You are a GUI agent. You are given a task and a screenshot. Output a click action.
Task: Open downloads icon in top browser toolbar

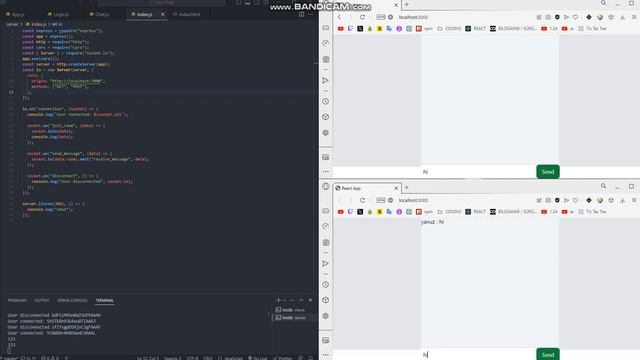pyautogui.click(x=622, y=17)
